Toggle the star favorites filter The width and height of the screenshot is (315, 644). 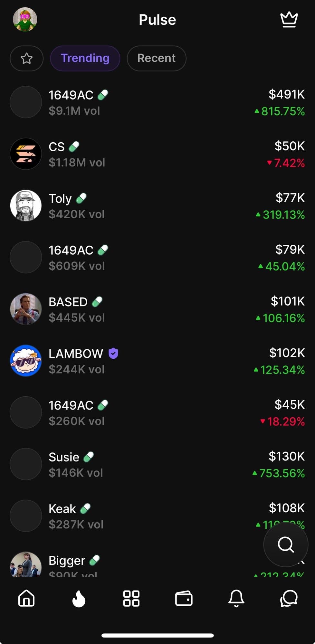[x=27, y=58]
